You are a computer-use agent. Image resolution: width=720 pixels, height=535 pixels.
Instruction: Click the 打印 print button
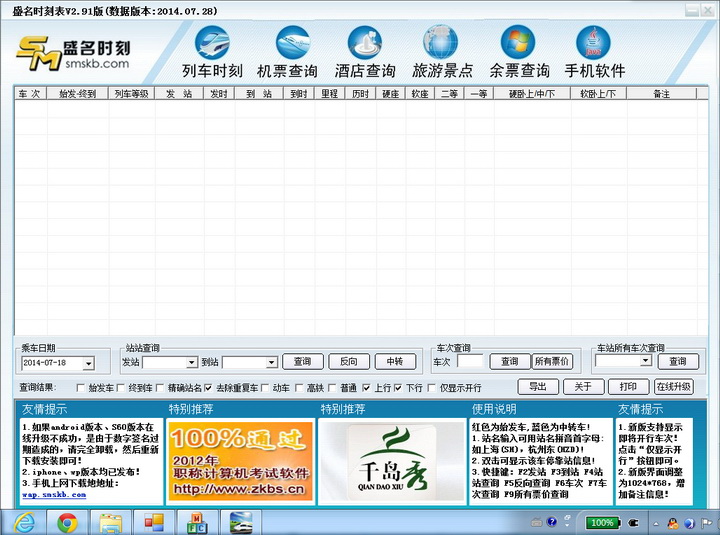click(x=628, y=387)
